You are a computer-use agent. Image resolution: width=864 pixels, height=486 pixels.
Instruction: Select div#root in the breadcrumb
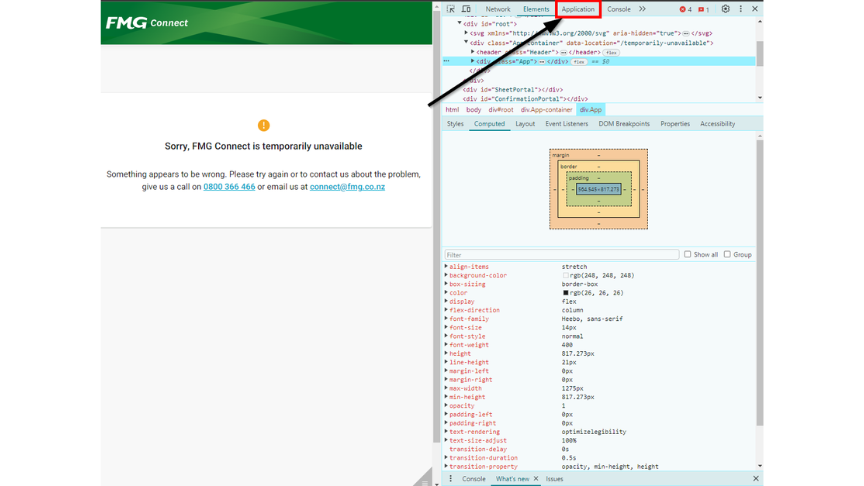tap(501, 110)
